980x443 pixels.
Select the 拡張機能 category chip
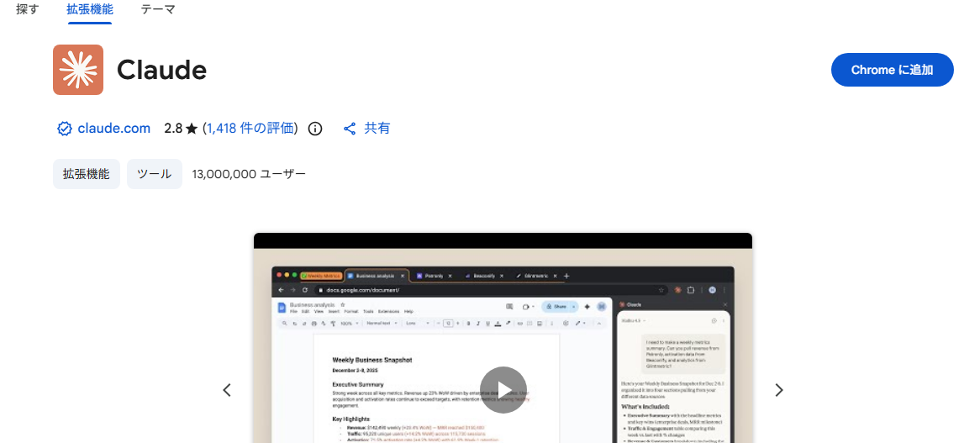click(87, 174)
